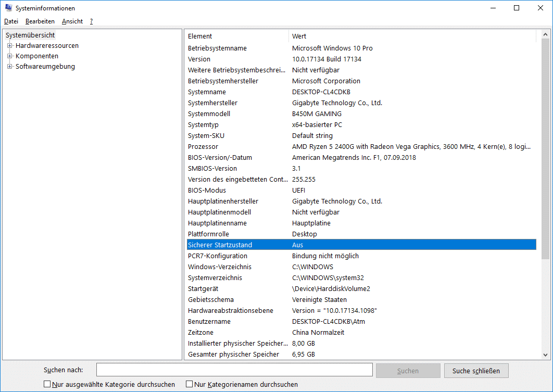Expand the Softwareumgebung node

(9, 66)
